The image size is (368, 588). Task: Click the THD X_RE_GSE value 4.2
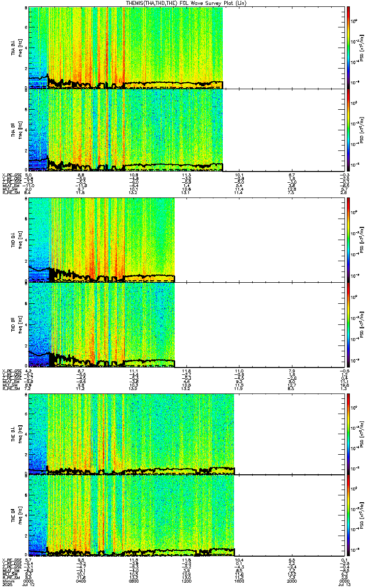[x=28, y=370]
